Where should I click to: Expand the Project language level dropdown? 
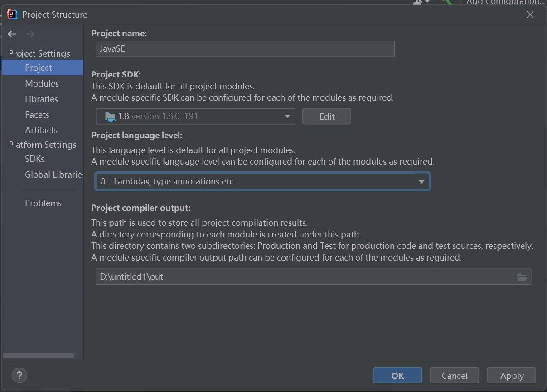(x=262, y=181)
